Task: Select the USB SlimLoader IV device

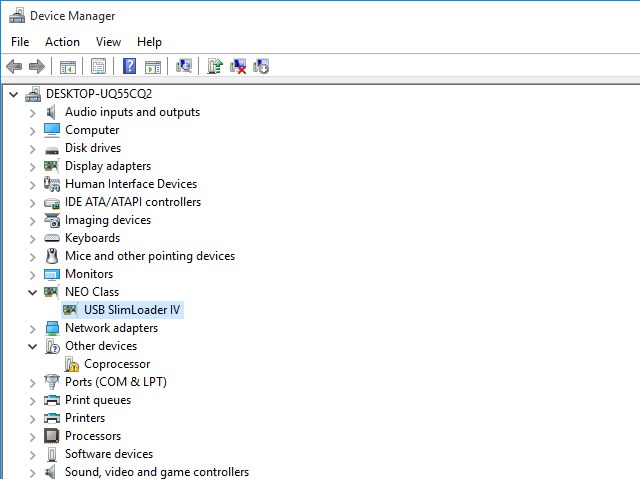Action: (131, 310)
